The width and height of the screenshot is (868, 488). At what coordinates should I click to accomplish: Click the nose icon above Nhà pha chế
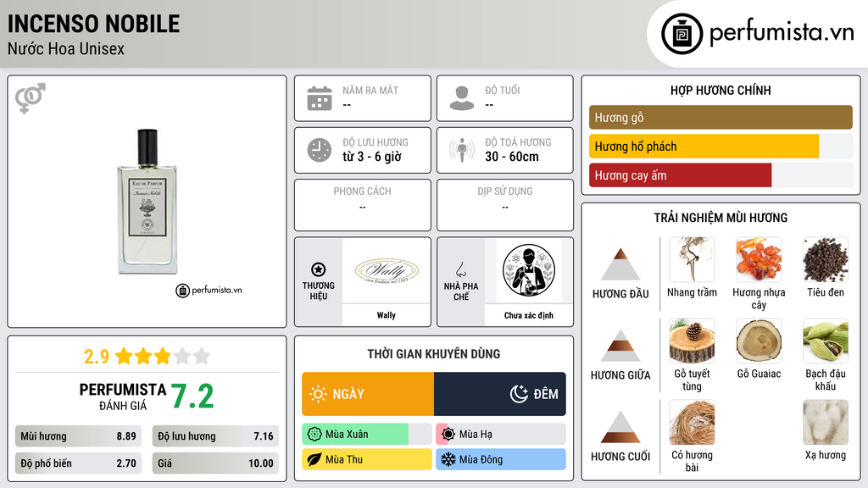460,269
